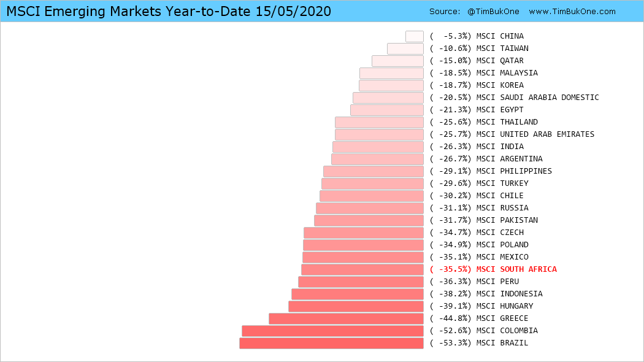Screen dimensions: 644x362
Task: Select the red MSCI SOUTH AFRICA label
Action: click(516, 269)
